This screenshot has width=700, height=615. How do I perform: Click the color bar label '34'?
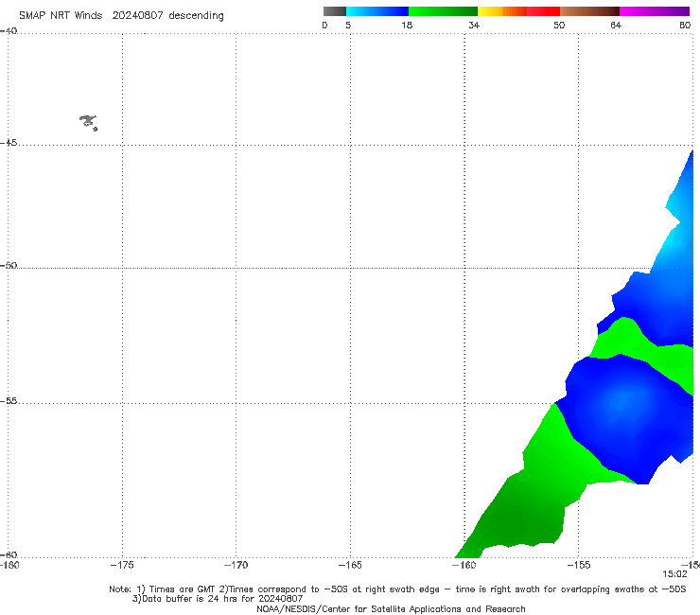click(x=474, y=25)
